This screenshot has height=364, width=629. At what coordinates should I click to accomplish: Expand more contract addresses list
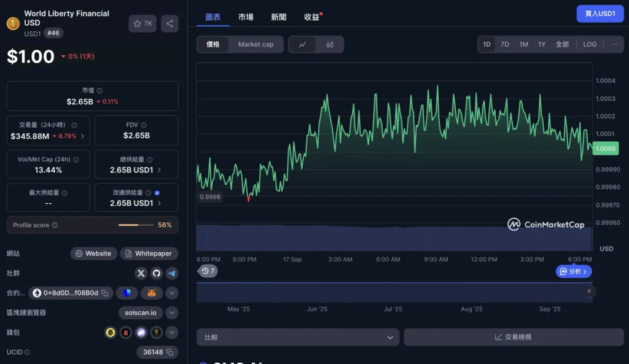tap(172, 293)
